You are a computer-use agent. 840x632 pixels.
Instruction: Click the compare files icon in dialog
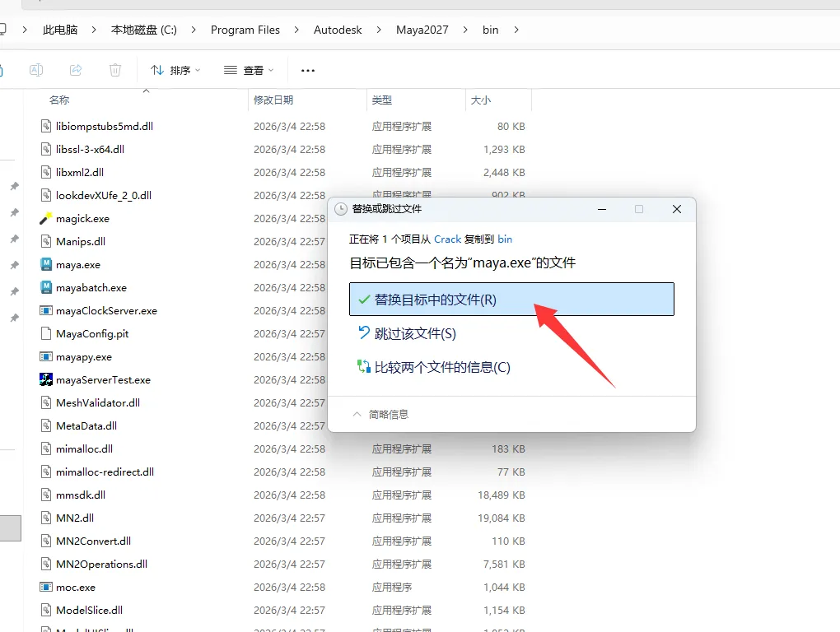tap(364, 366)
